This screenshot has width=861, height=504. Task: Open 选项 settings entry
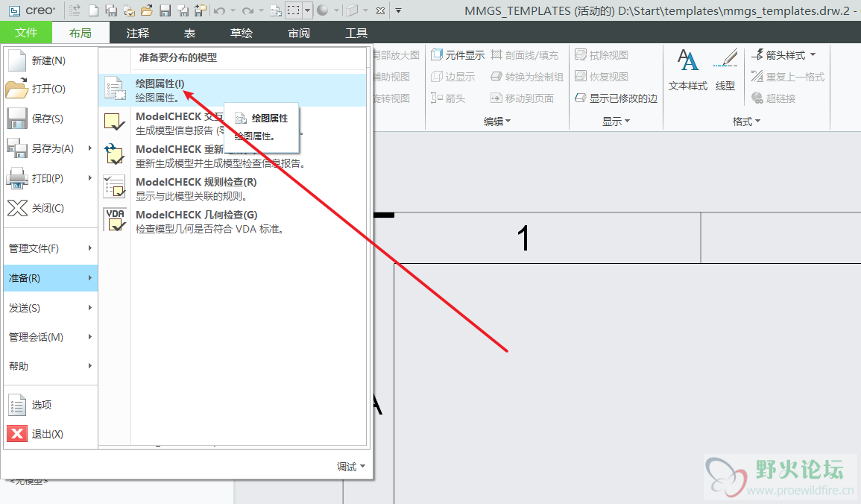[51, 405]
